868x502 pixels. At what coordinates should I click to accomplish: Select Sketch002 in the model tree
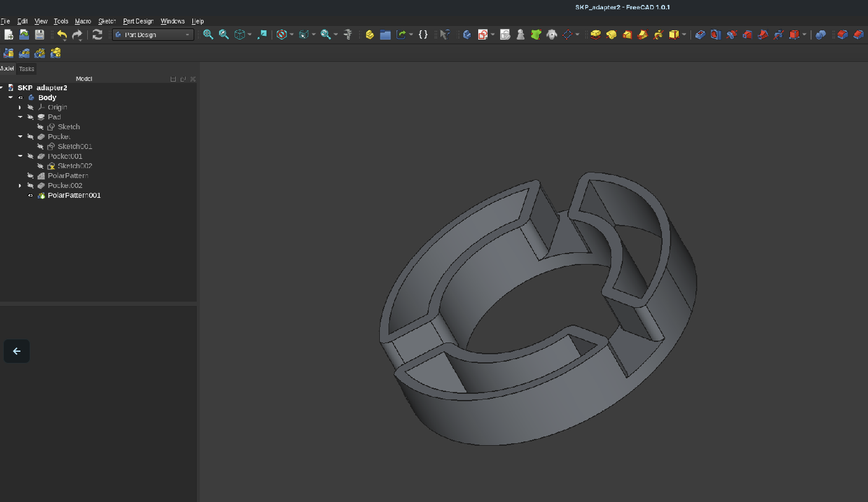[x=74, y=166]
